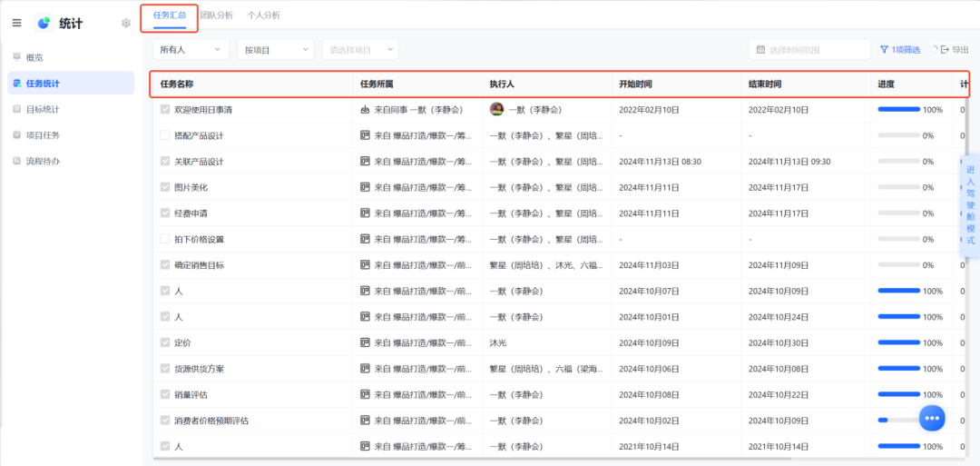Click project icon in 确定销售目标 row
The width and height of the screenshot is (980, 466).
[x=365, y=265]
